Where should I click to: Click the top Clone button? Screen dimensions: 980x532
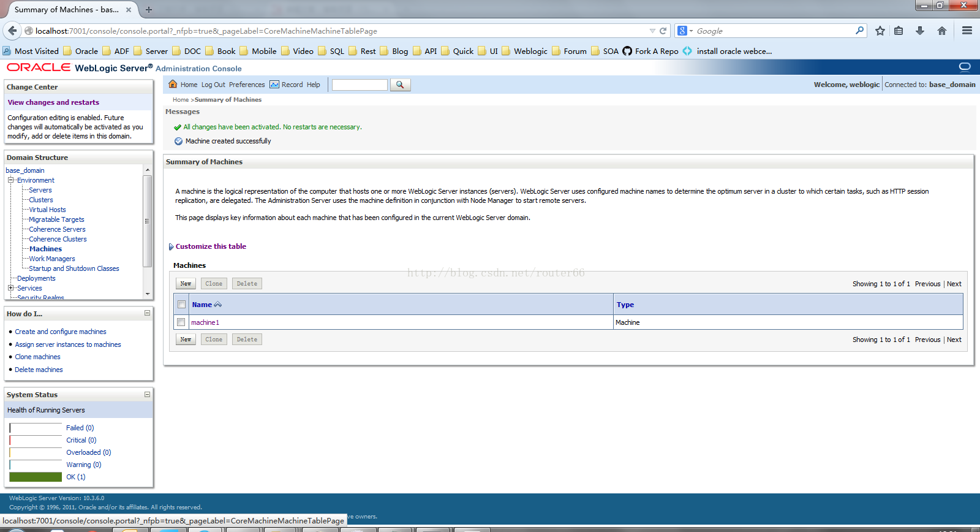click(214, 284)
